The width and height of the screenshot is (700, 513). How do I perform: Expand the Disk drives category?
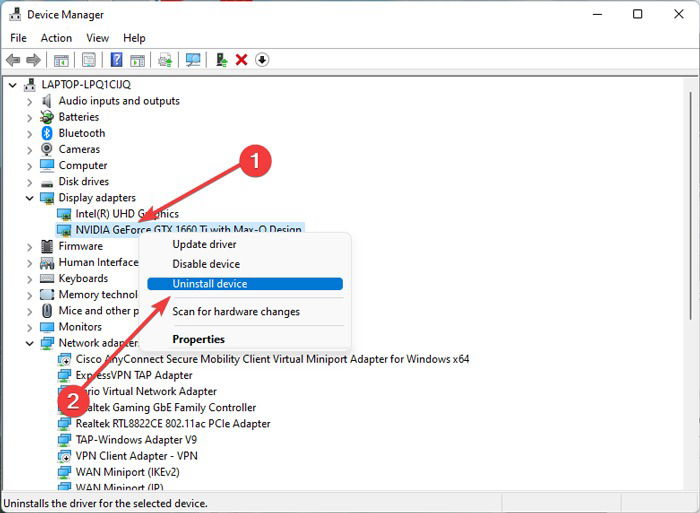pos(29,182)
